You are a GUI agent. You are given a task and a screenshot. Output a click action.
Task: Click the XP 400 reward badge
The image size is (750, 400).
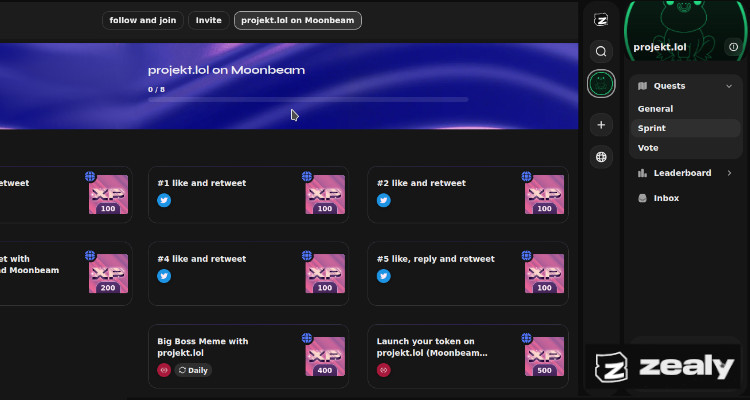[325, 356]
